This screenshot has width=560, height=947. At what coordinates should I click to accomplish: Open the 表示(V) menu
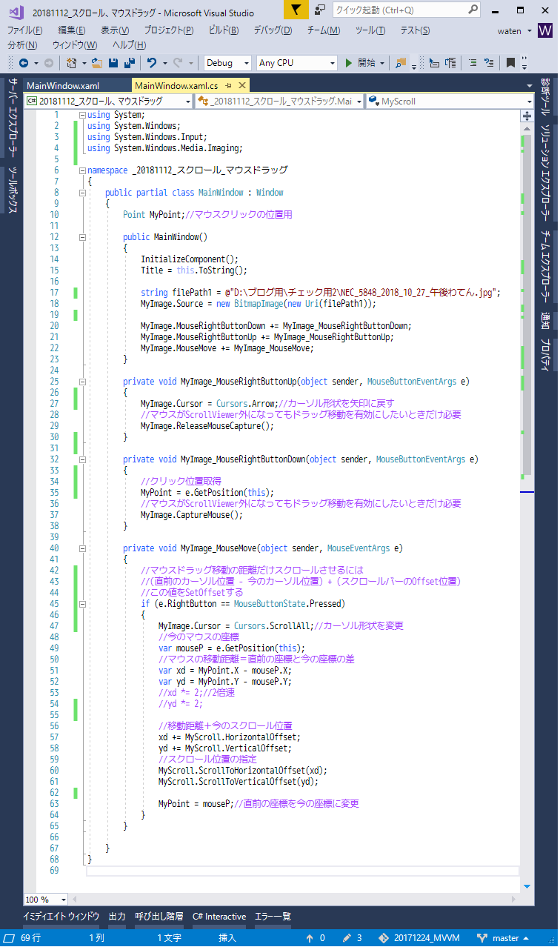[x=115, y=30]
